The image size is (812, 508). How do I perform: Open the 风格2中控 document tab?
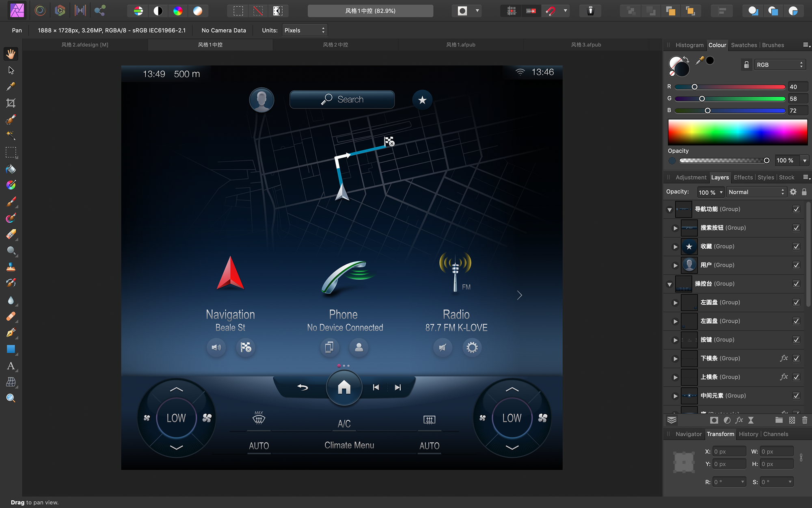pyautogui.click(x=335, y=45)
